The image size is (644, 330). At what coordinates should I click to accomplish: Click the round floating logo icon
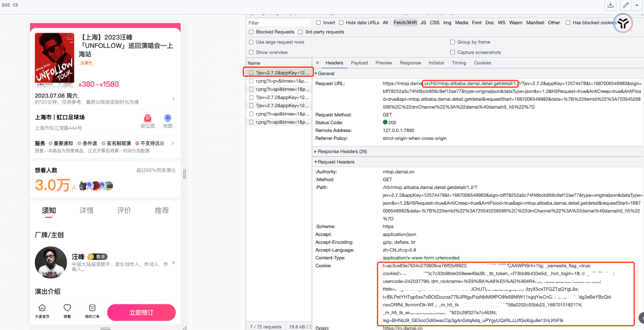(623, 23)
